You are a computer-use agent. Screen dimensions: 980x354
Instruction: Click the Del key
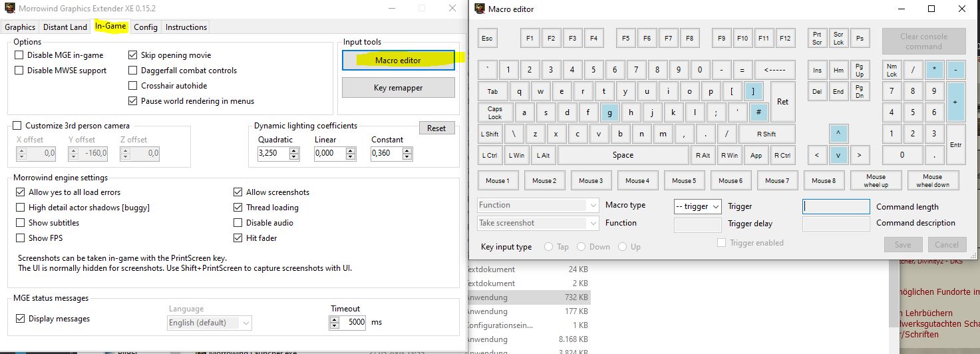(817, 91)
